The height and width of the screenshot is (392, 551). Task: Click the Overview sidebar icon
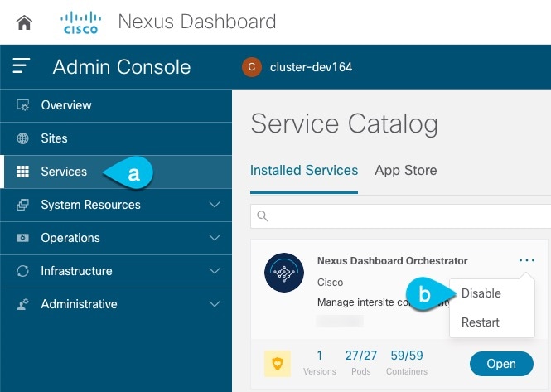coord(23,105)
